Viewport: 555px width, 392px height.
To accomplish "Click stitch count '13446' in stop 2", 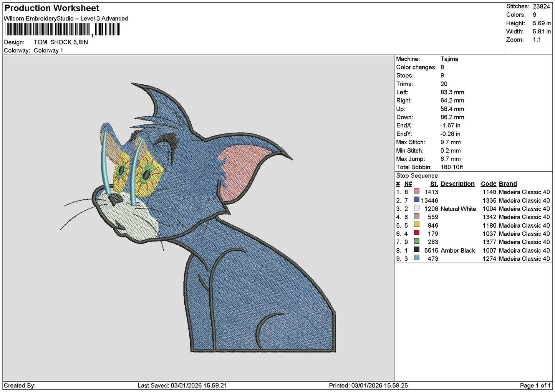I will click(429, 201).
